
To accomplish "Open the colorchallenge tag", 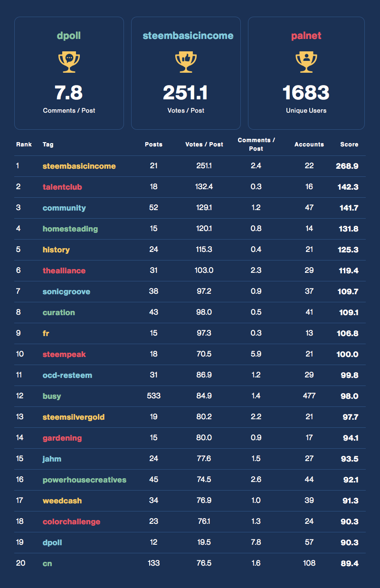I will (71, 521).
